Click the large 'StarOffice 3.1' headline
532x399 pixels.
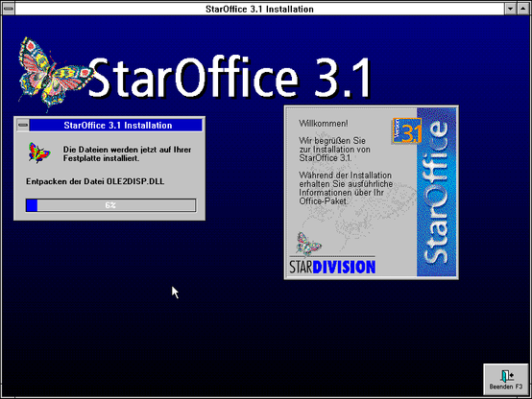[230, 78]
